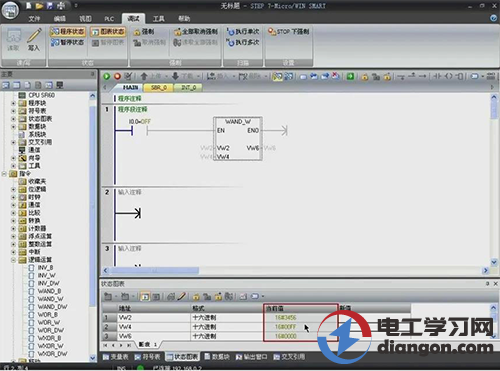The height and width of the screenshot is (371, 500).
Task: Click the green download icon in editor toolbar
Action: [x=350, y=76]
